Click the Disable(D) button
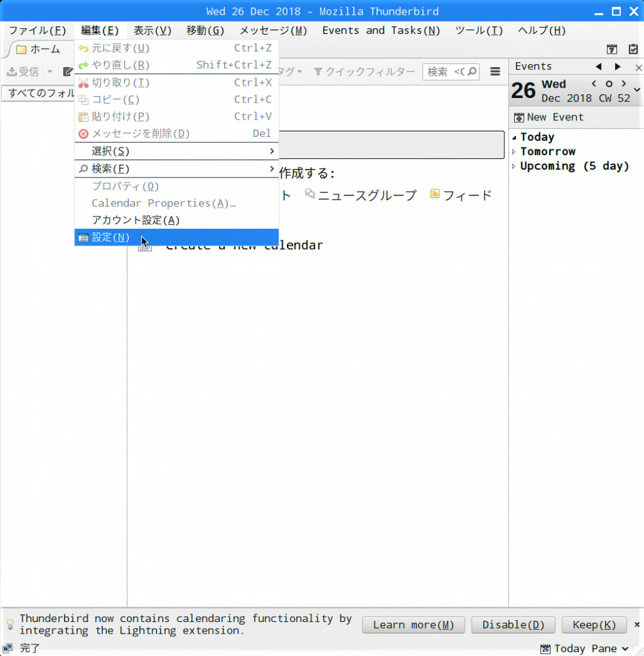The height and width of the screenshot is (656, 644). pos(513,625)
